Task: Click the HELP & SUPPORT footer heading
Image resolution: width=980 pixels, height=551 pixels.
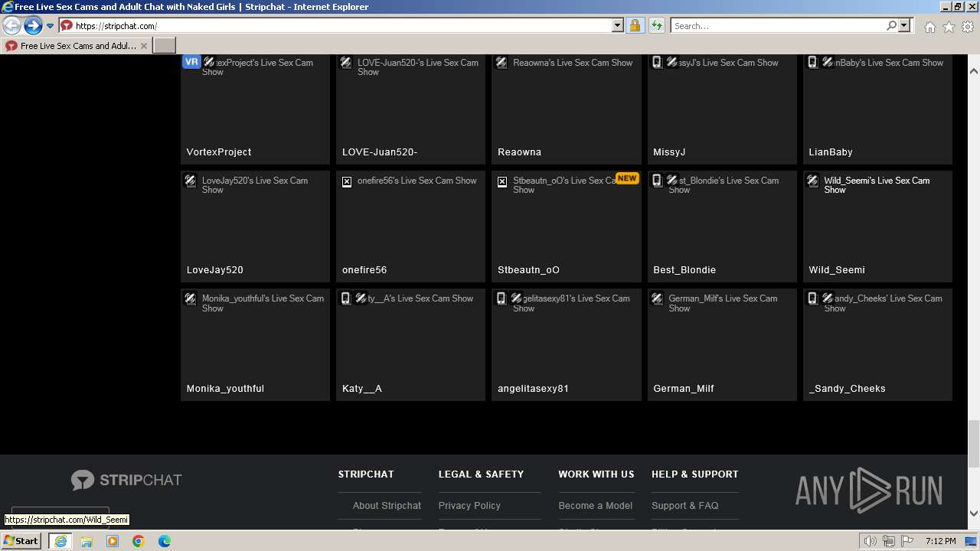Action: 695,474
